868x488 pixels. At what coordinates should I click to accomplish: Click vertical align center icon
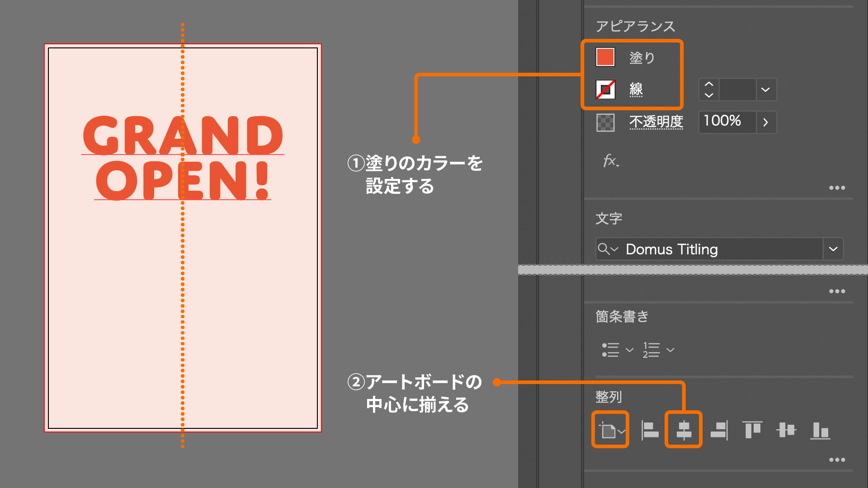coord(786,430)
